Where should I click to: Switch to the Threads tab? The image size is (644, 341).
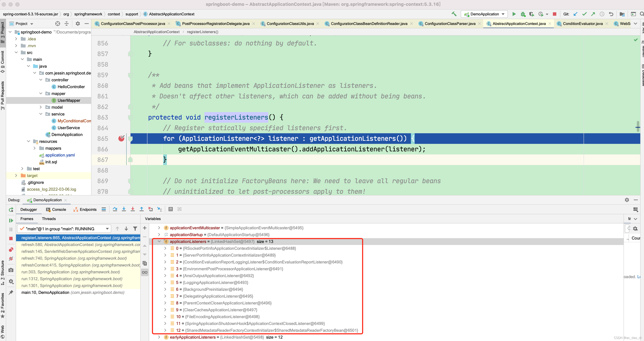coord(49,219)
